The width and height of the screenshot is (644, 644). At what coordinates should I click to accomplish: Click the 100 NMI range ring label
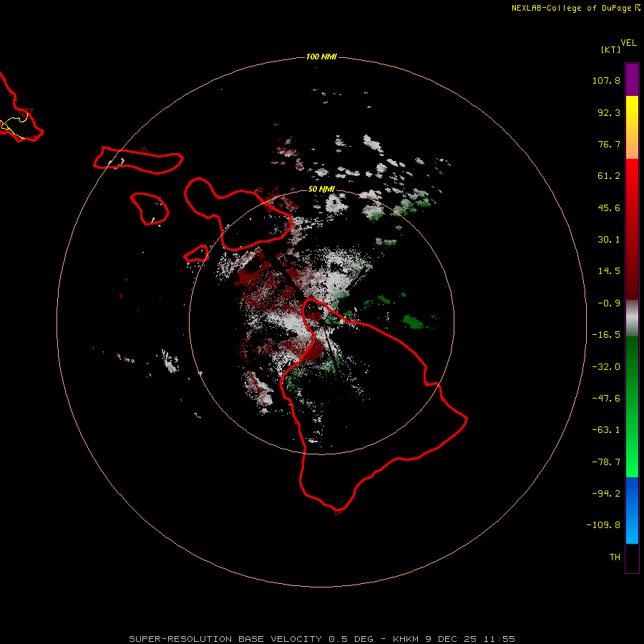[x=321, y=57]
